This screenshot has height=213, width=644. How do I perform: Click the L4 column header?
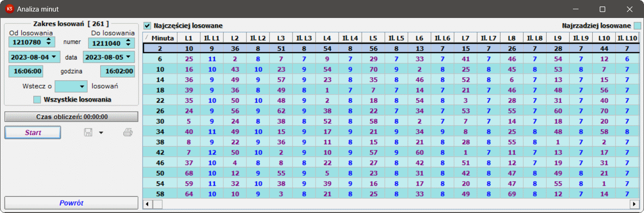327,38
